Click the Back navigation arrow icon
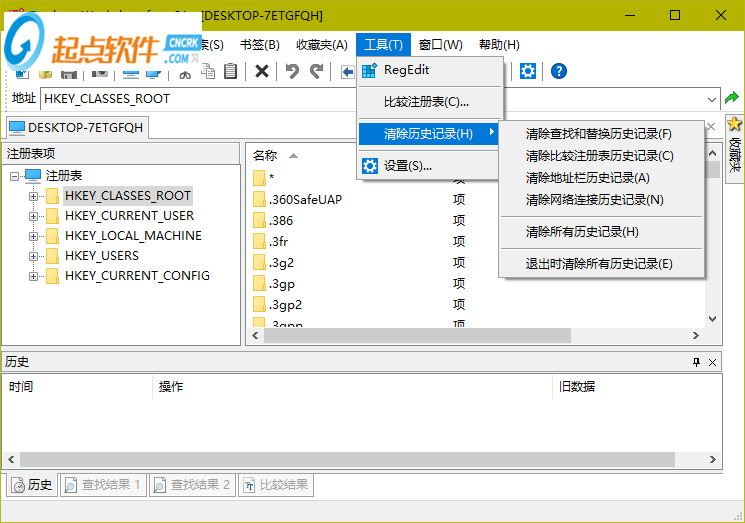The height and width of the screenshot is (523, 745). 348,72
